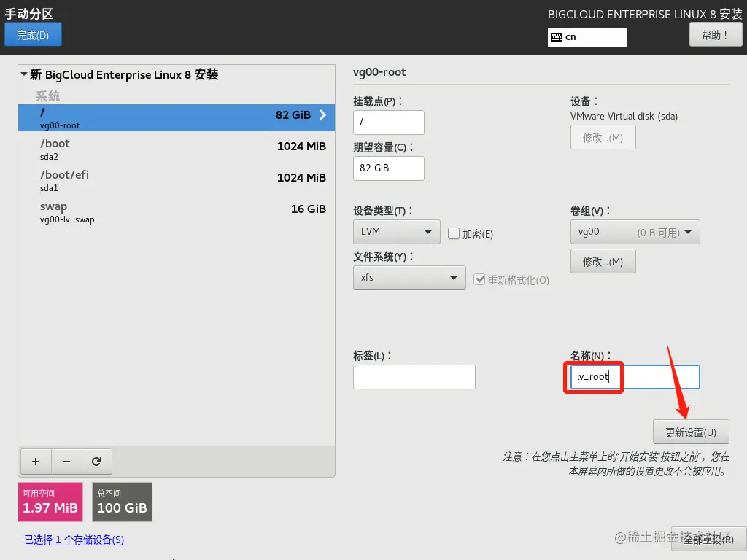Image resolution: width=747 pixels, height=560 pixels.
Task: Toggle the 加密(E) encrypt checkbox
Action: [x=454, y=233]
